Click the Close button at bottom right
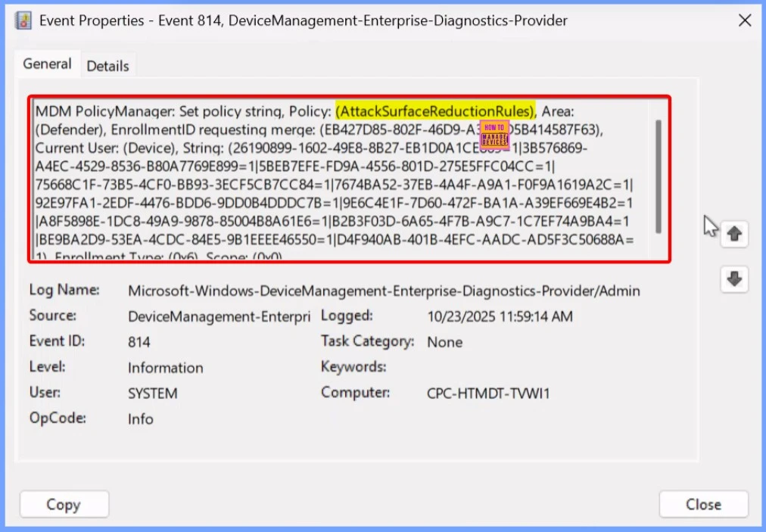The width and height of the screenshot is (766, 532). click(703, 504)
